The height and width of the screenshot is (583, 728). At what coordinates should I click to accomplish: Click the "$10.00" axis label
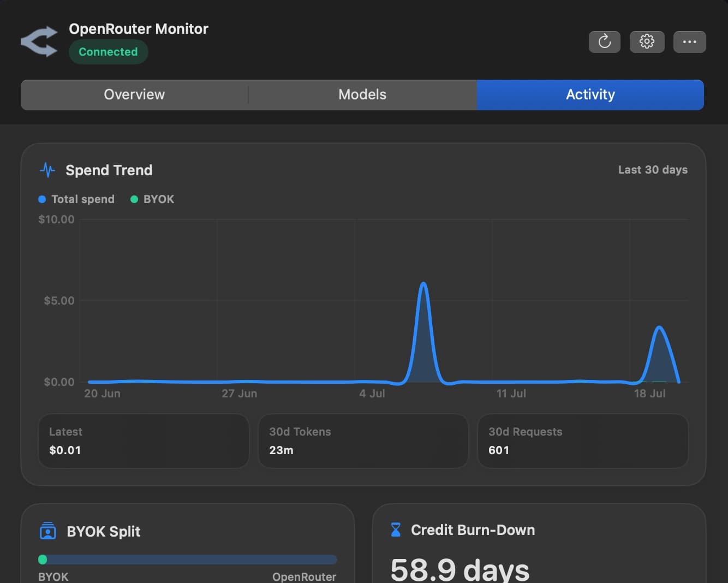pyautogui.click(x=57, y=219)
